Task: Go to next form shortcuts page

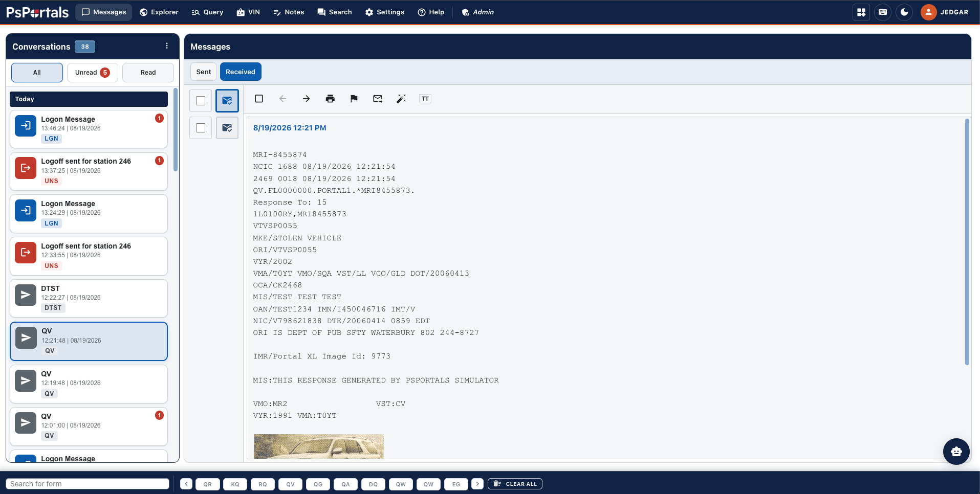Action: point(477,484)
